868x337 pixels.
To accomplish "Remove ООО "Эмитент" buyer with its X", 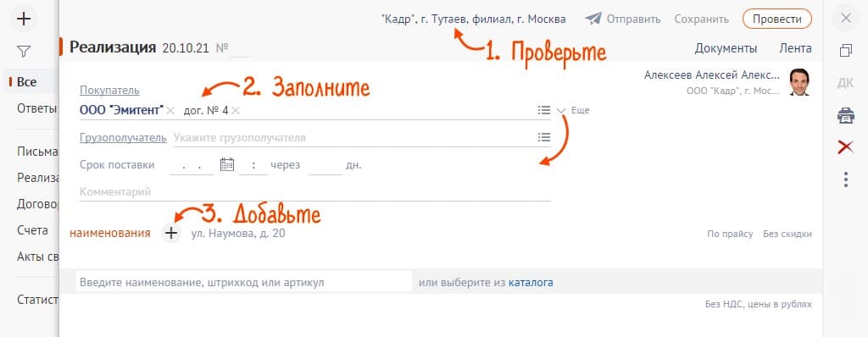I will pos(170,110).
